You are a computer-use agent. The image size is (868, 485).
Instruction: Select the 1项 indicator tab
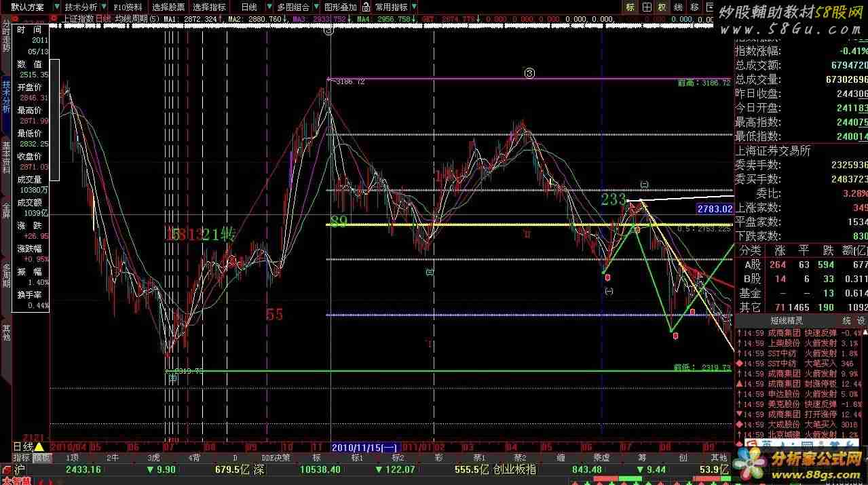click(72, 458)
